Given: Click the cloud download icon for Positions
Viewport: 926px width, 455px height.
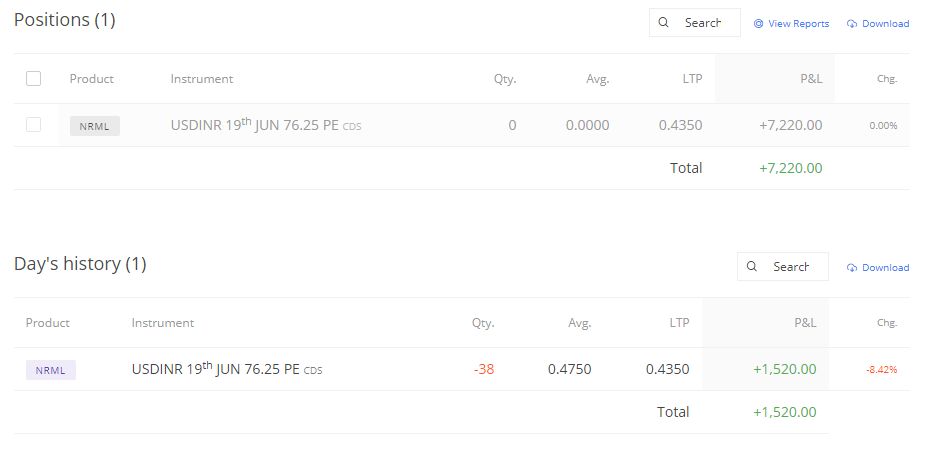Looking at the screenshot, I should 852,24.
